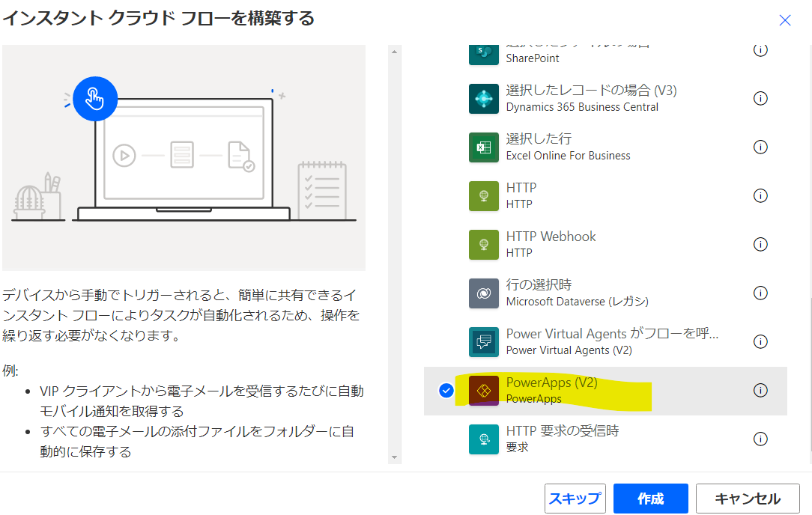Choose HTTP 要求の受信時 trigger text
812x515 pixels.
(x=563, y=430)
